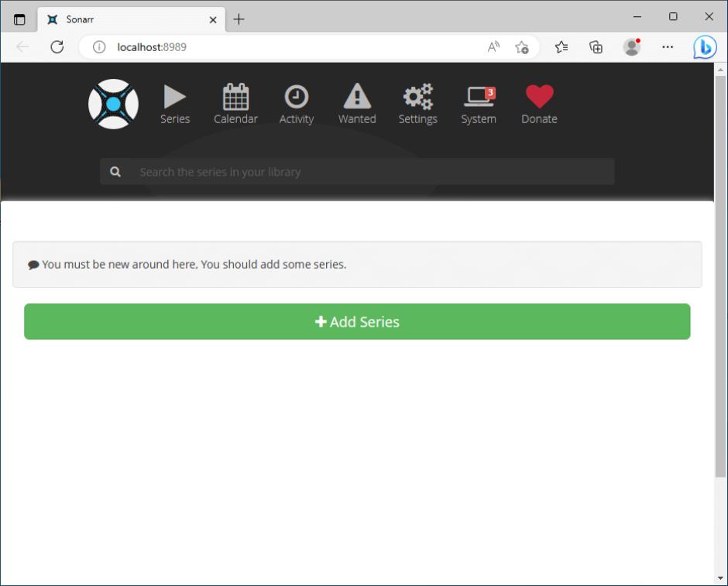The image size is (728, 586).
Task: Open the Bing sidebar button
Action: (704, 47)
